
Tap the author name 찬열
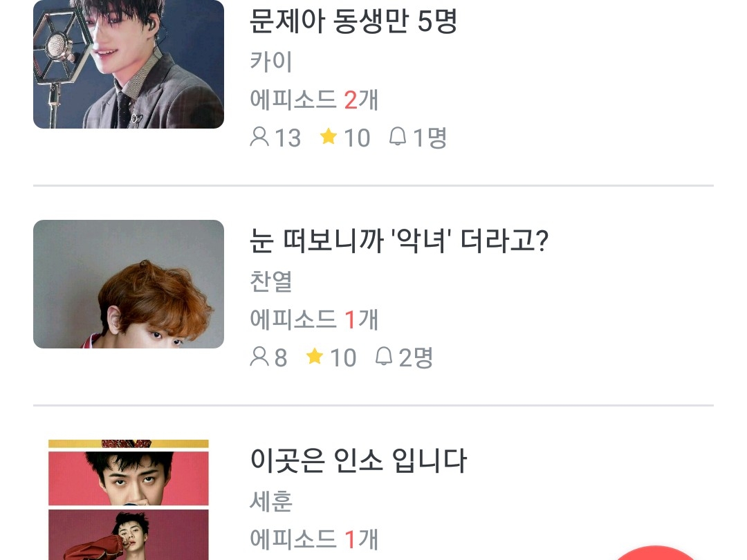271,281
